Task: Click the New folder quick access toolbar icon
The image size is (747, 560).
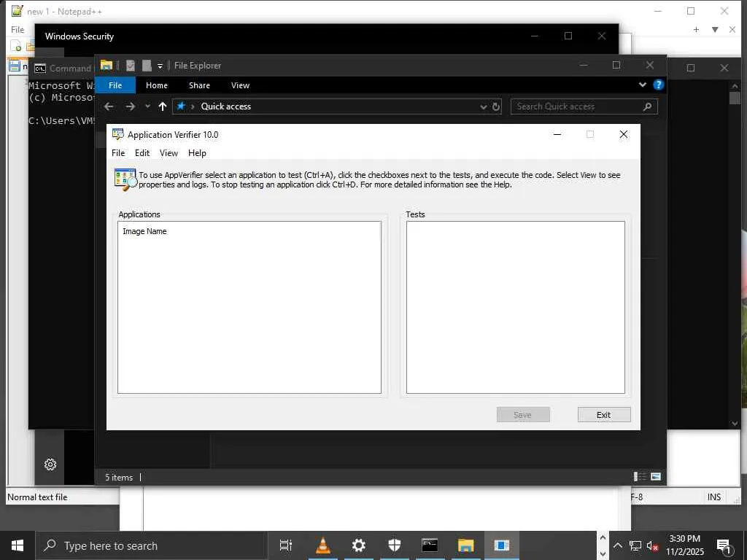Action: coord(147,65)
